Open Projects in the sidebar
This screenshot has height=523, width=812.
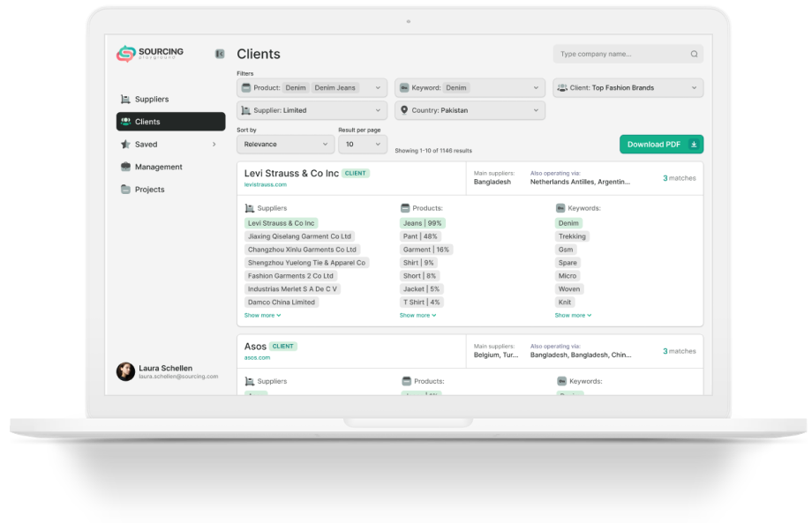[x=150, y=190]
